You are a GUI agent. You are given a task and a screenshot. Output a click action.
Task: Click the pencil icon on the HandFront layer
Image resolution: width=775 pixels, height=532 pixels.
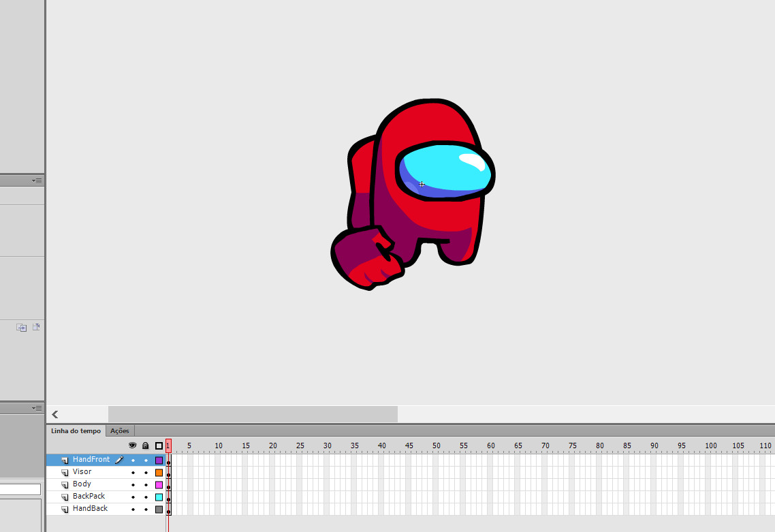tap(119, 459)
